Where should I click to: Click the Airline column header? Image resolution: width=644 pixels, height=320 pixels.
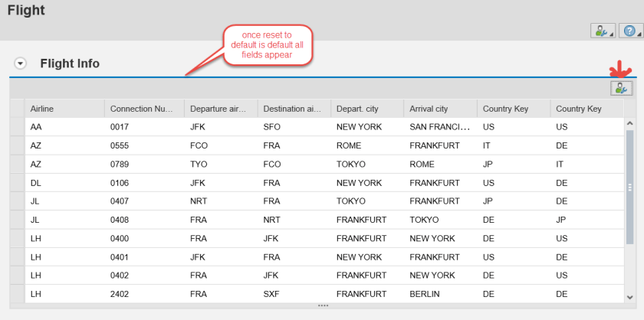[64, 109]
